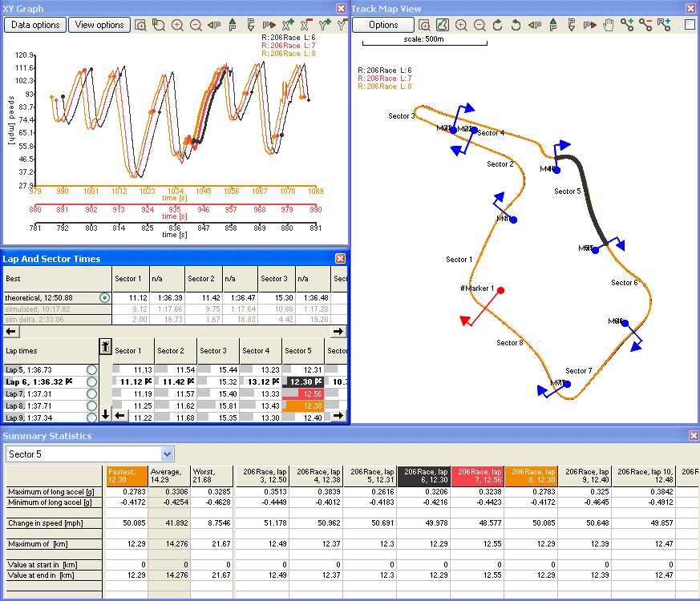Add X channel in XY Graph toolbar
The image size is (700, 601).
pos(288,25)
